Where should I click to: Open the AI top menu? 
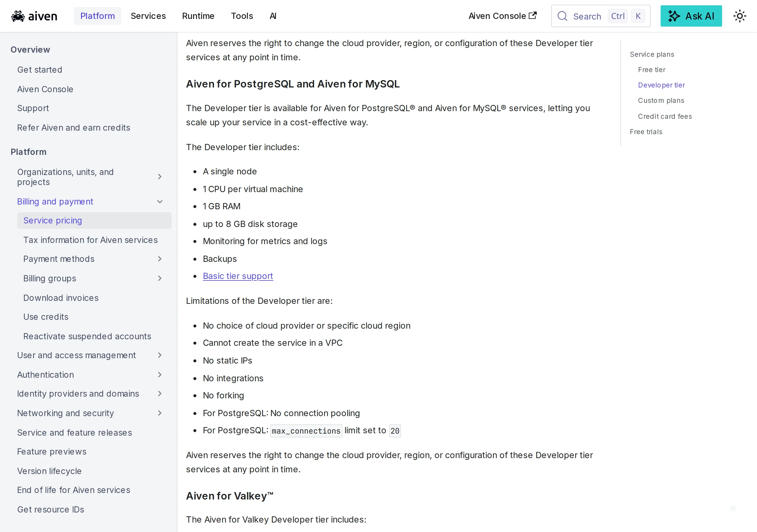tap(273, 16)
